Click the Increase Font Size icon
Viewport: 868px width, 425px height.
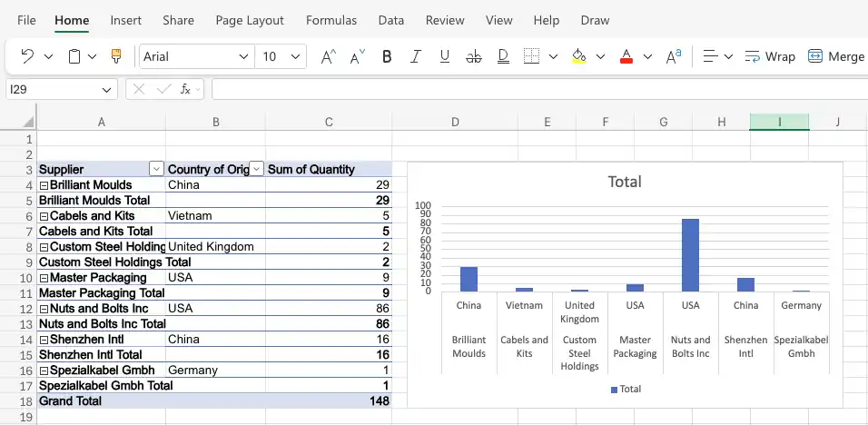pyautogui.click(x=329, y=56)
